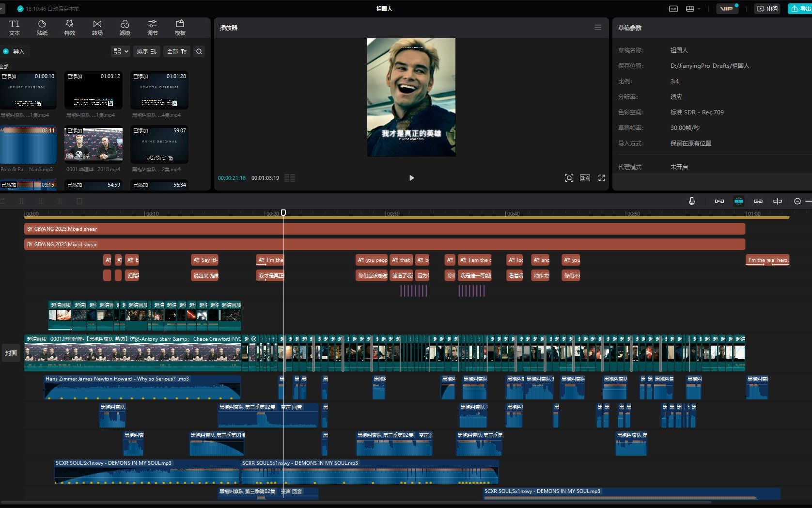Change the 3:4 aspect ratio button
The height and width of the screenshot is (508, 812).
pyautogui.click(x=585, y=178)
